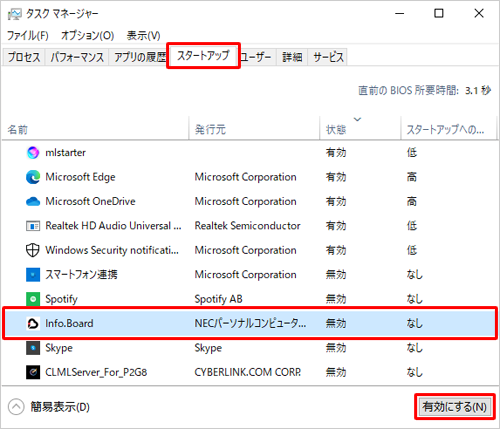Switch to the ユーザー tab
The height and width of the screenshot is (429, 500).
click(x=256, y=57)
